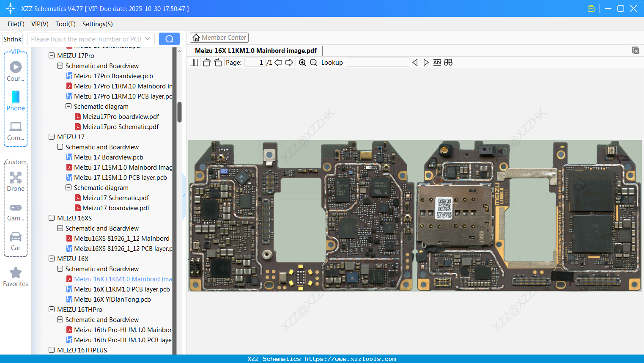Toggle the Abi match text option
Screen dimensions: 644x363
(x=437, y=63)
